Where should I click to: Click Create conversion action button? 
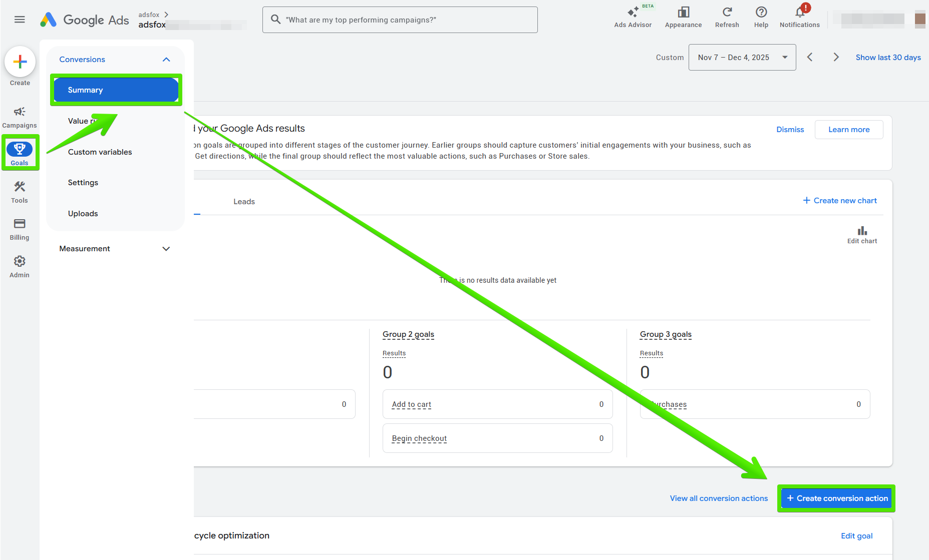coord(836,498)
